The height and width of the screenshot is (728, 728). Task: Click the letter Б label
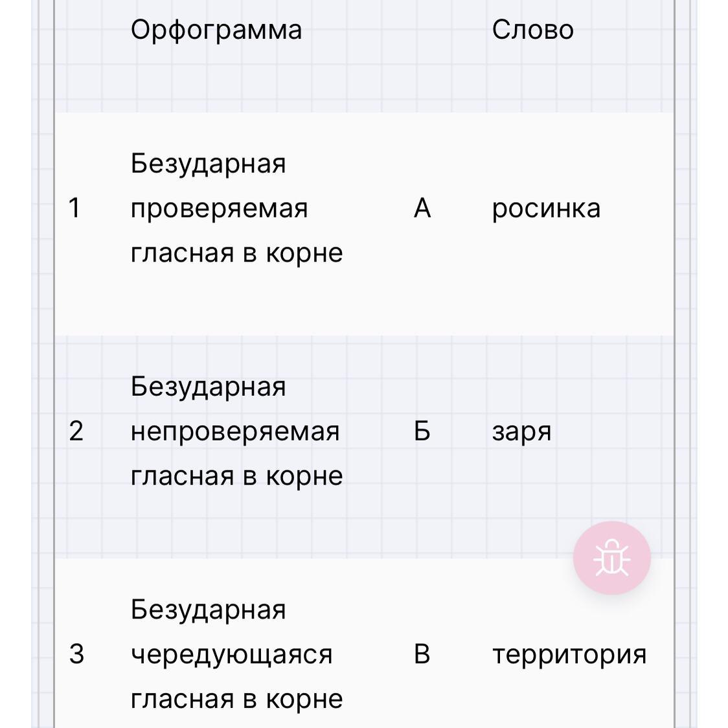(x=422, y=431)
